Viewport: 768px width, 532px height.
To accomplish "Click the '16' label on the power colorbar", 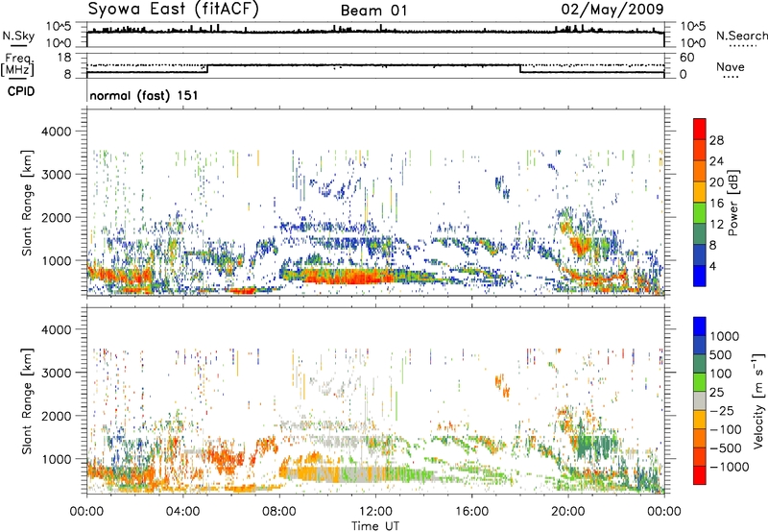I will (x=716, y=204).
